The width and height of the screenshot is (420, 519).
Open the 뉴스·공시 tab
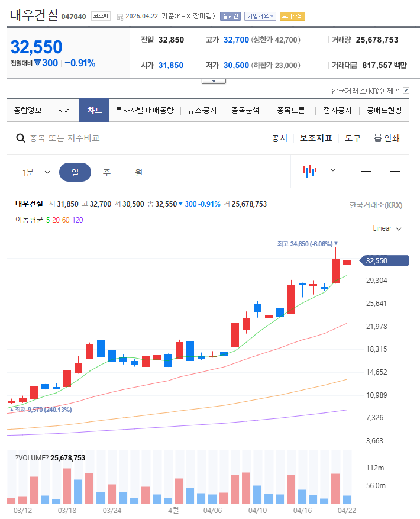pos(202,110)
